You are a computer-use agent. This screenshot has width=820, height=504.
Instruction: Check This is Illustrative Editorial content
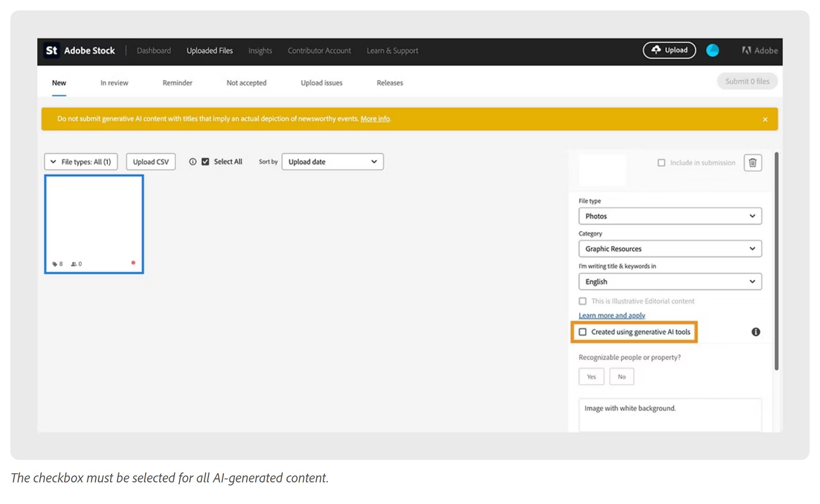coord(583,301)
